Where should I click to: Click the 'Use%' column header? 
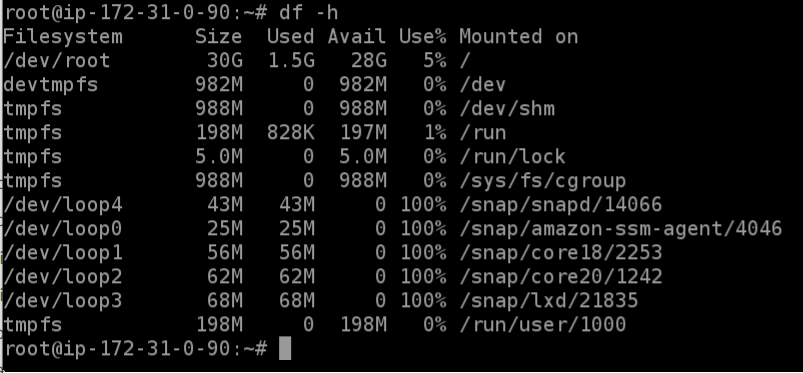pos(422,36)
